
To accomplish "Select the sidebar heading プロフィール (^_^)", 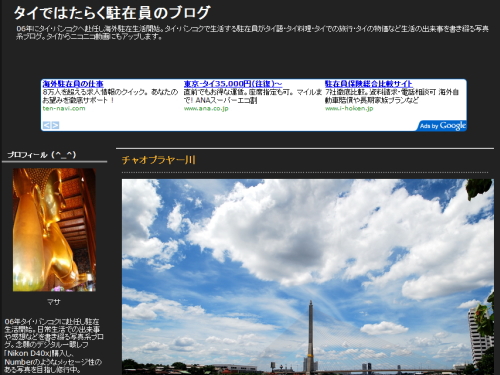I will pyautogui.click(x=42, y=155).
